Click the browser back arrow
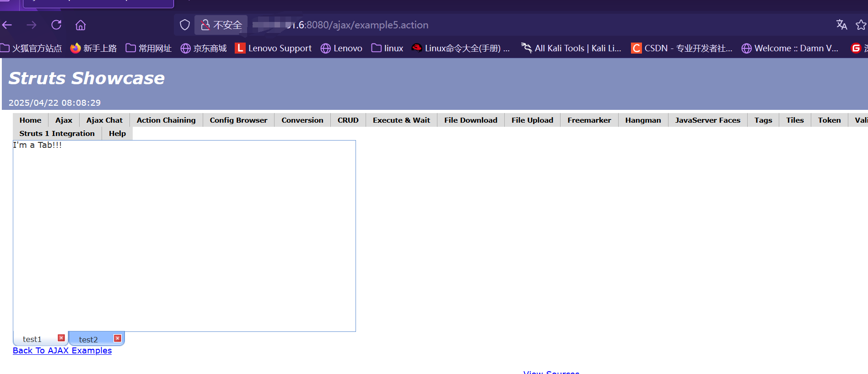Image resolution: width=868 pixels, height=374 pixels. click(7, 25)
